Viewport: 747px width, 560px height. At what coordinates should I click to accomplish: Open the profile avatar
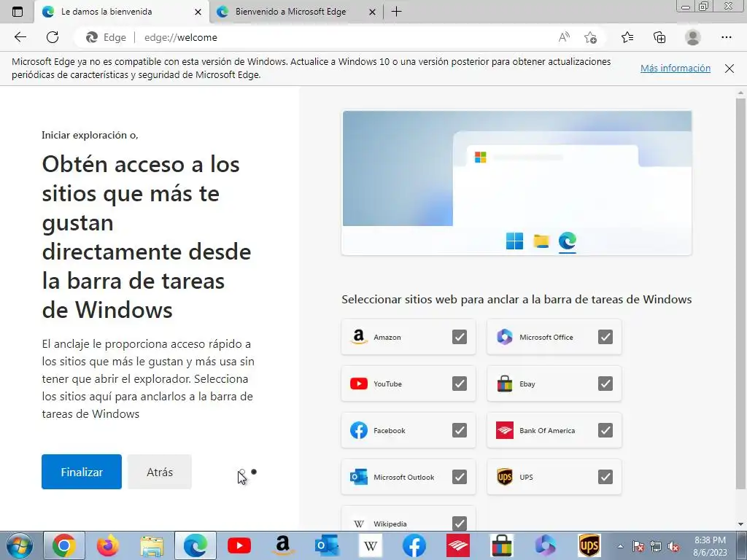(693, 37)
